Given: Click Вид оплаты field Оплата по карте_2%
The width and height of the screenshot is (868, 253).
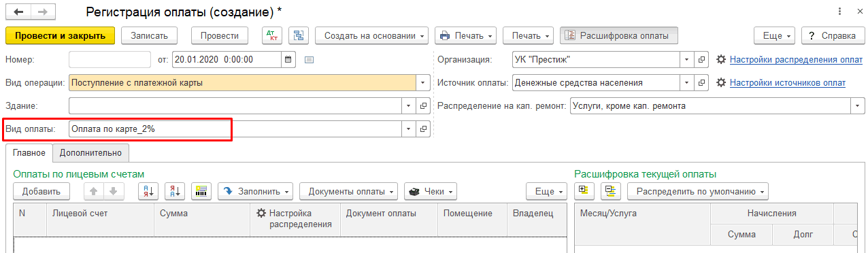Looking at the screenshot, I should 235,129.
